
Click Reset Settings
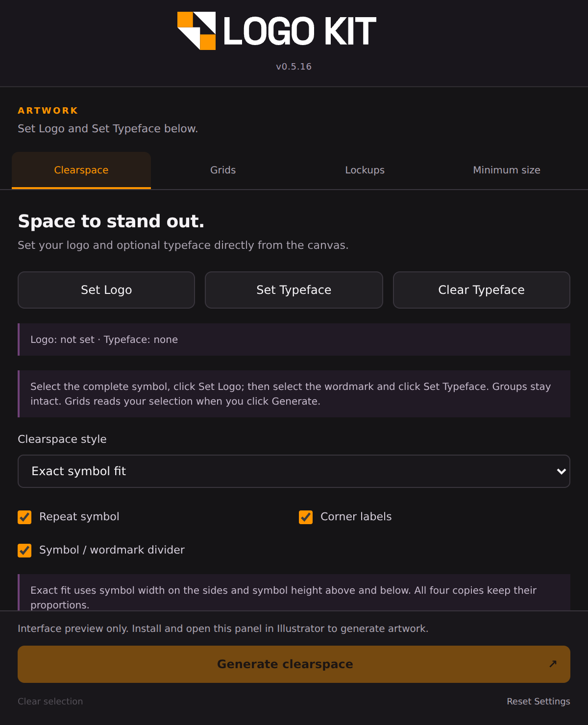pyautogui.click(x=539, y=701)
